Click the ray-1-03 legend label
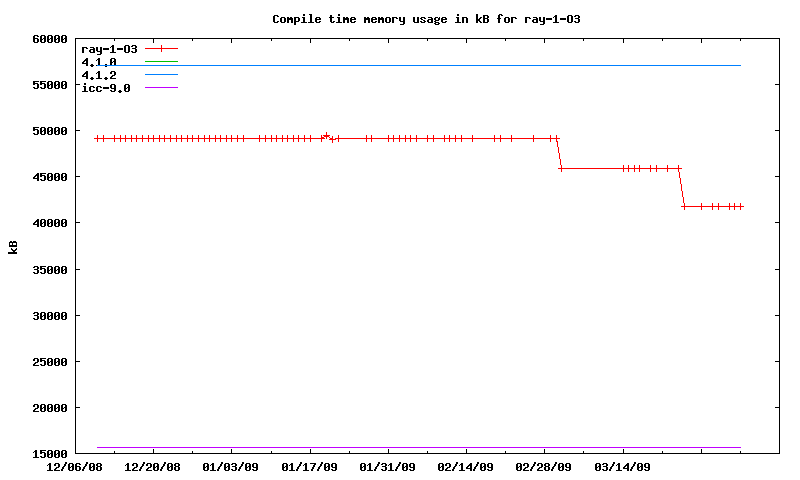 coord(109,49)
